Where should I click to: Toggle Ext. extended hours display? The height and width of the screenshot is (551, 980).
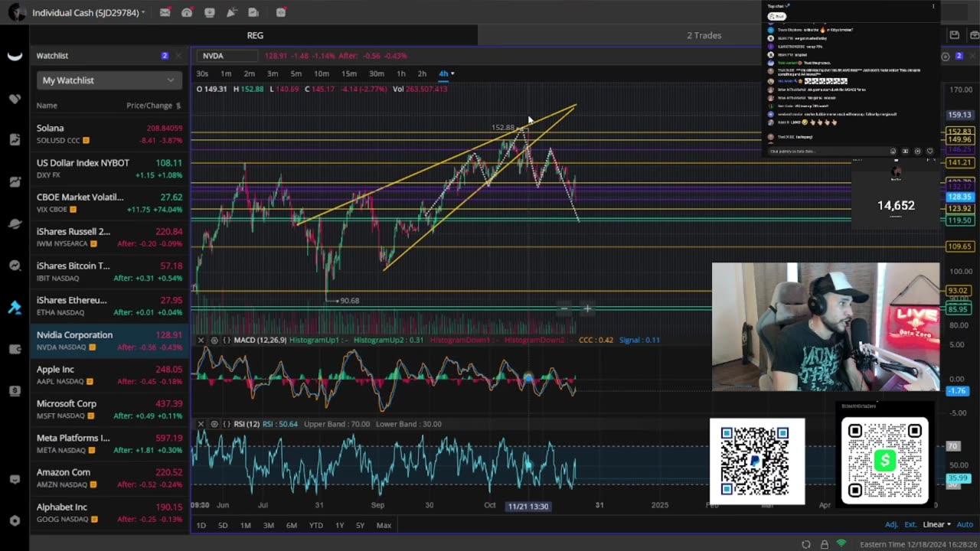pyautogui.click(x=910, y=525)
